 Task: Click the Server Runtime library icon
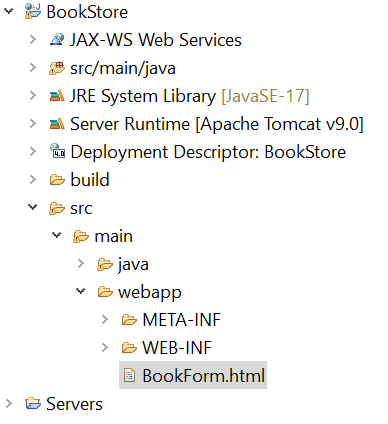(x=57, y=124)
